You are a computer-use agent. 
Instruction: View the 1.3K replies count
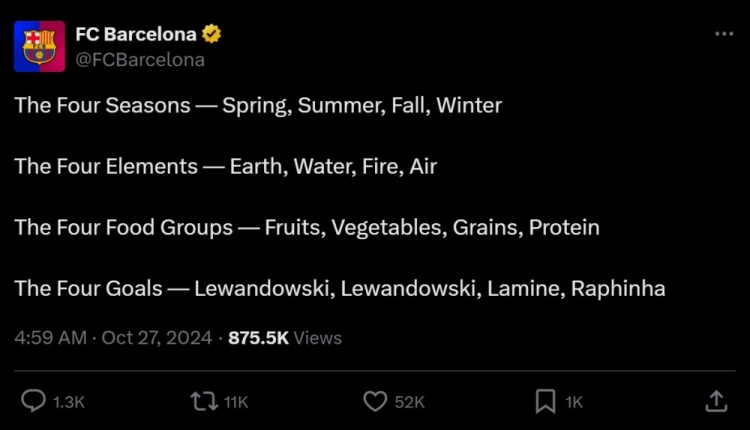(x=69, y=402)
